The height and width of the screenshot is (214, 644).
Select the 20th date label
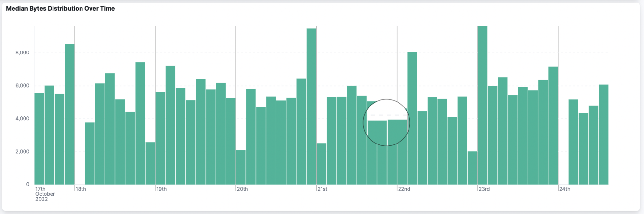[242, 189]
